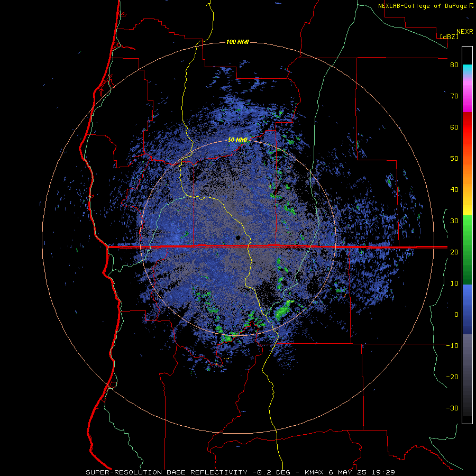Viewport: 476px width, 476px height.
Task: Click the -10 value on the dBZ scale
Action: pyautogui.click(x=452, y=346)
